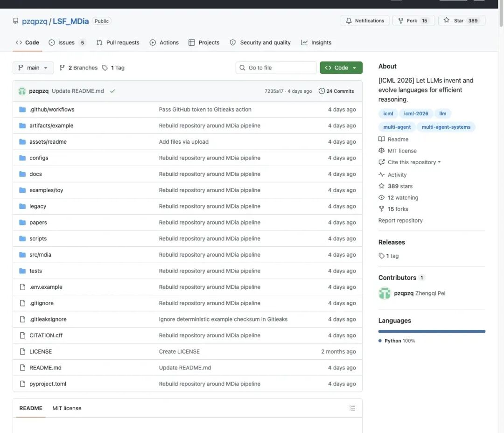Click the commit status checkmark icon
The image size is (504, 433).
[x=112, y=91]
